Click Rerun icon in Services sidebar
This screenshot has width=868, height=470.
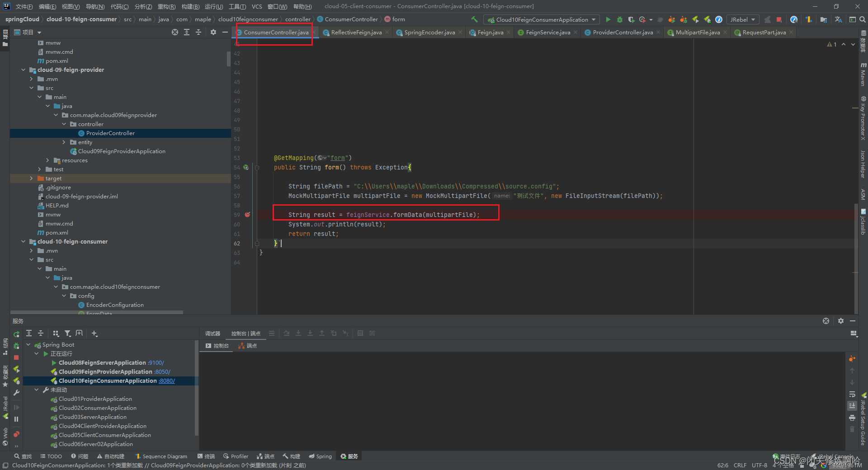coord(16,334)
